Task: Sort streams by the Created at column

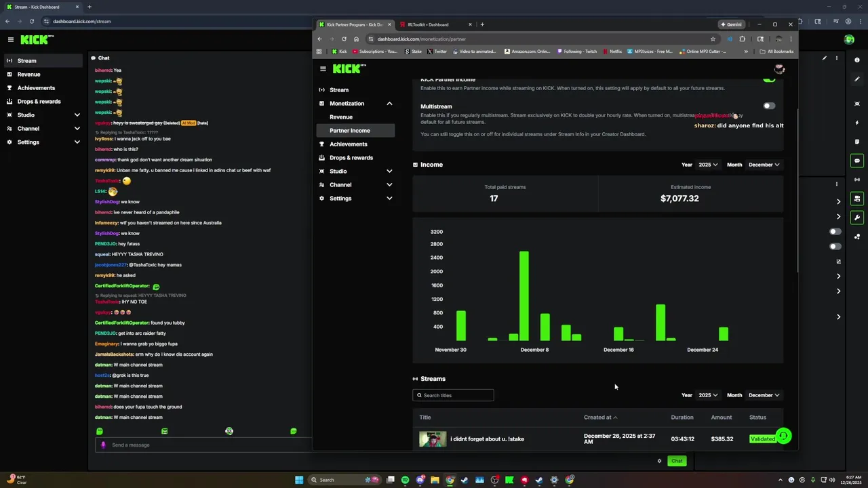Action: point(600,418)
